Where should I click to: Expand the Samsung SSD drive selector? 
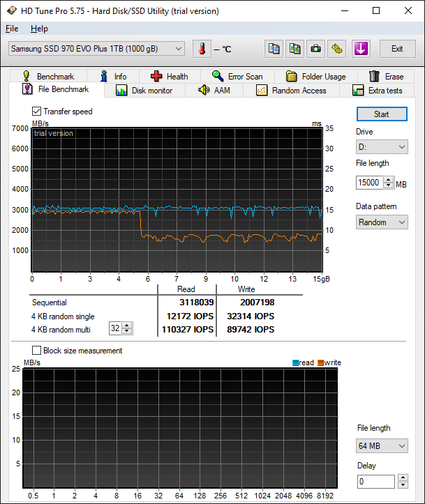[96, 49]
